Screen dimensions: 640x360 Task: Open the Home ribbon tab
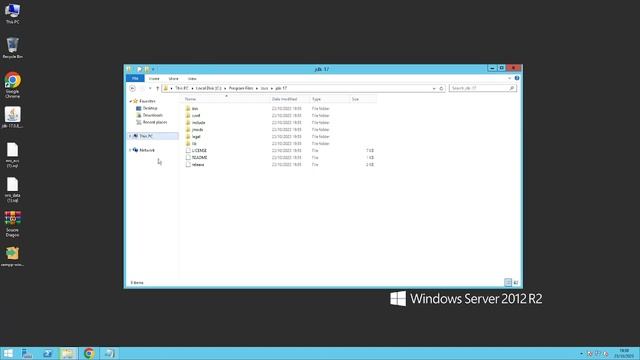[x=154, y=78]
